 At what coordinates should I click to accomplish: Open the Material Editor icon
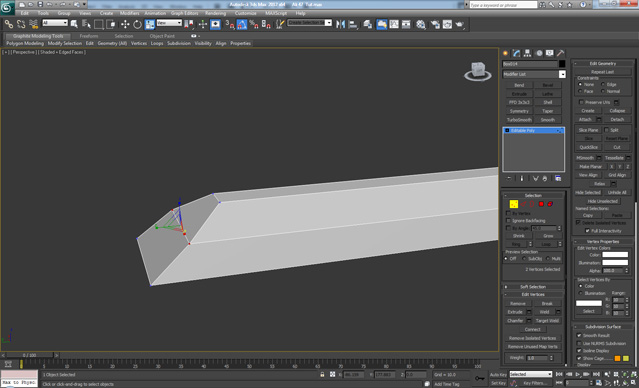[x=421, y=24]
